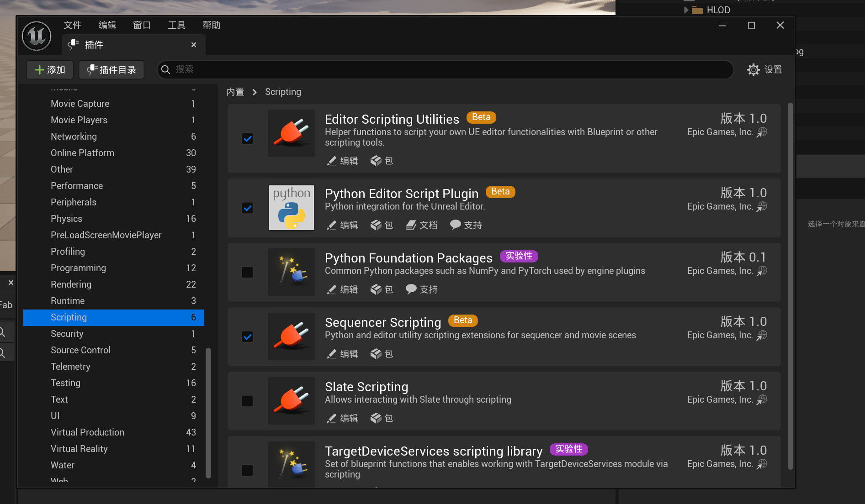
Task: Open the 帮助 menu
Action: tap(212, 25)
